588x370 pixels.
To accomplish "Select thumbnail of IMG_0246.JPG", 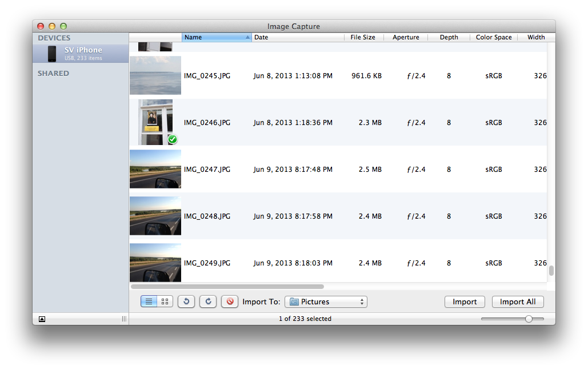I will [155, 122].
